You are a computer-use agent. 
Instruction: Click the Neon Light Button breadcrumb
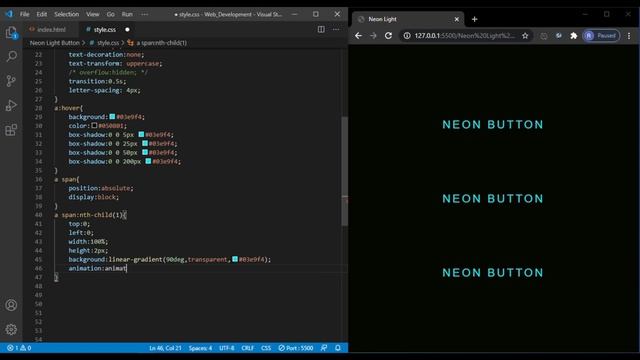55,42
